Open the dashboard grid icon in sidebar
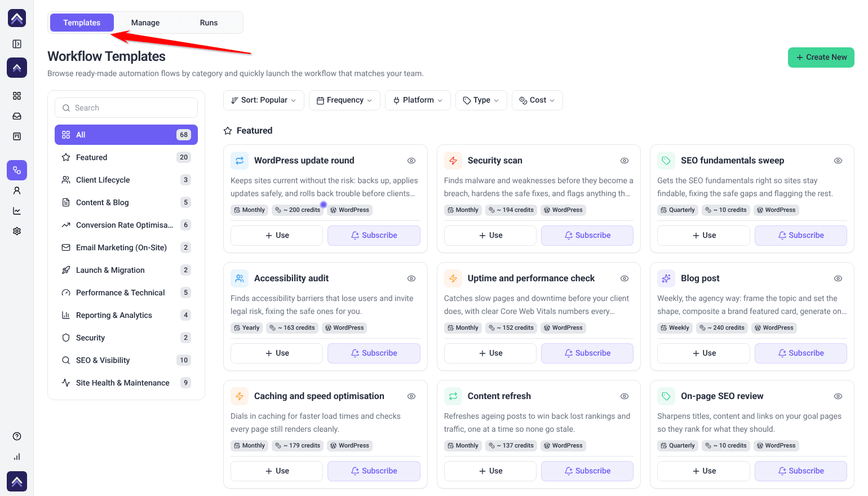This screenshot has width=868, height=496. tap(17, 96)
